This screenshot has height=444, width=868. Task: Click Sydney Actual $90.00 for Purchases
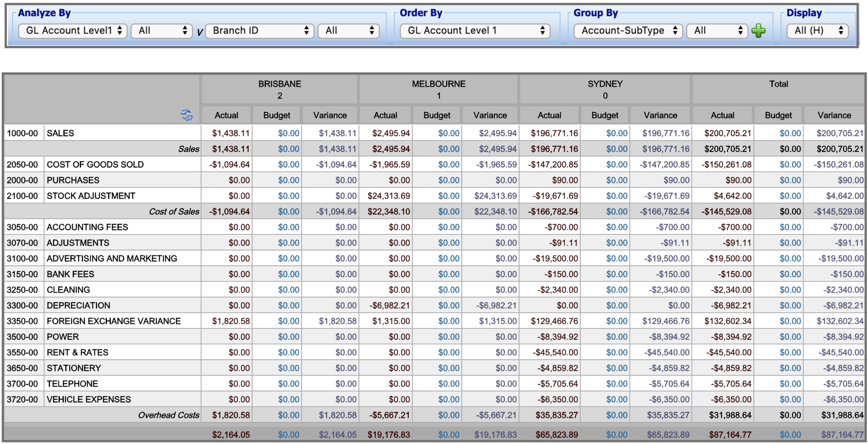[565, 180]
